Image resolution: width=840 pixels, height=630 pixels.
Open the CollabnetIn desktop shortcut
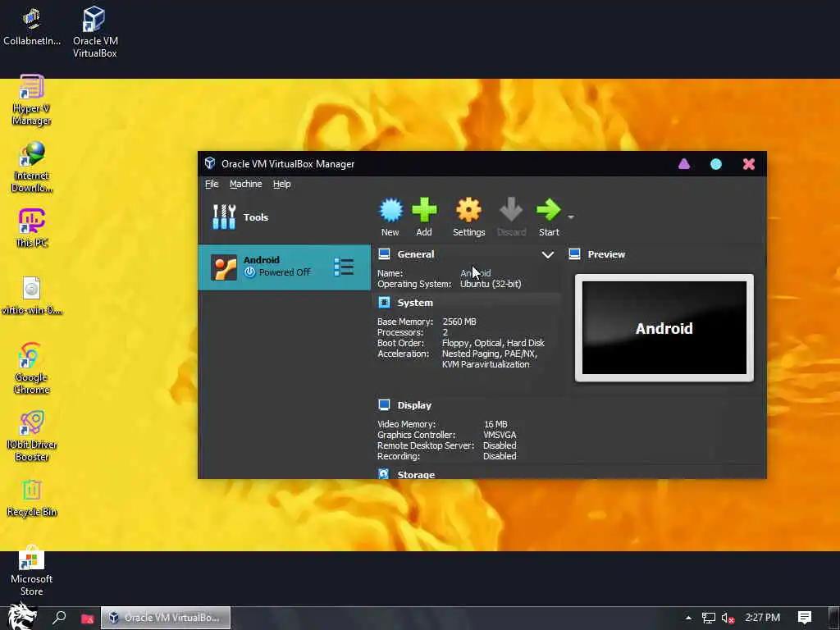(32, 26)
